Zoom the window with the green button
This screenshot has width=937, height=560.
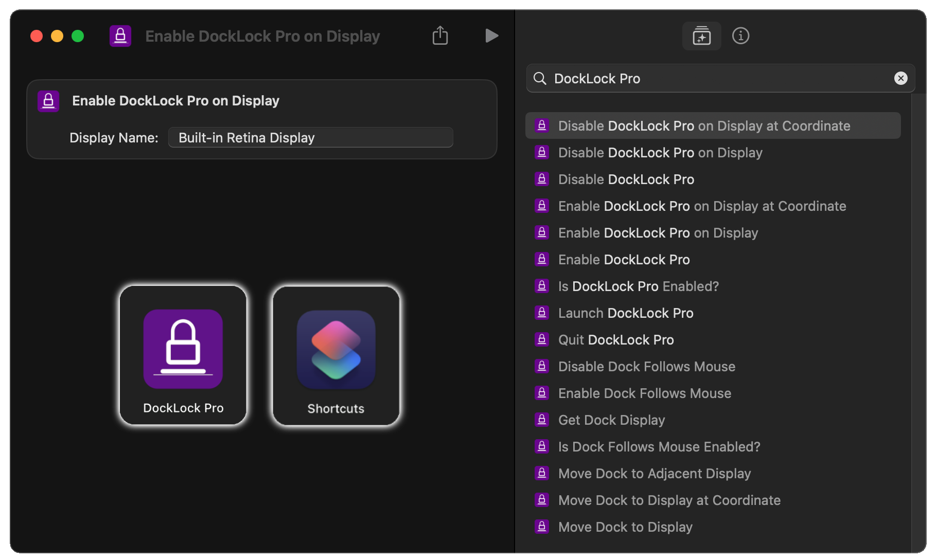tap(78, 36)
